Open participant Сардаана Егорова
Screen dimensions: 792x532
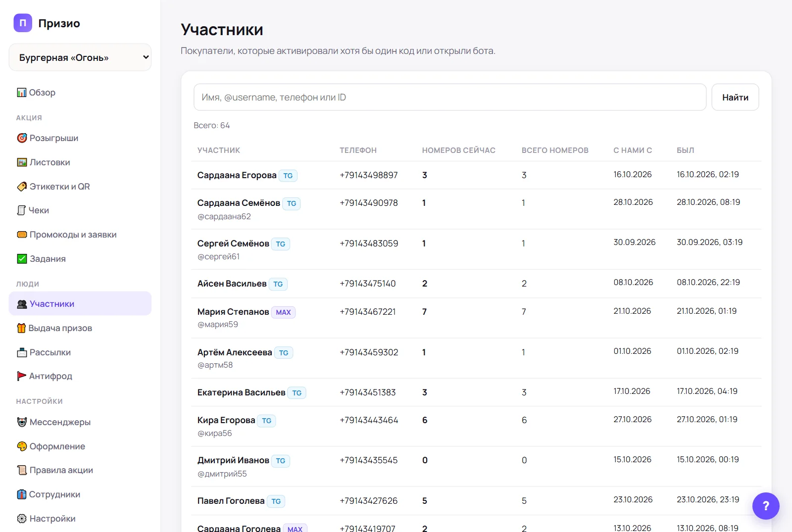pyautogui.click(x=237, y=175)
